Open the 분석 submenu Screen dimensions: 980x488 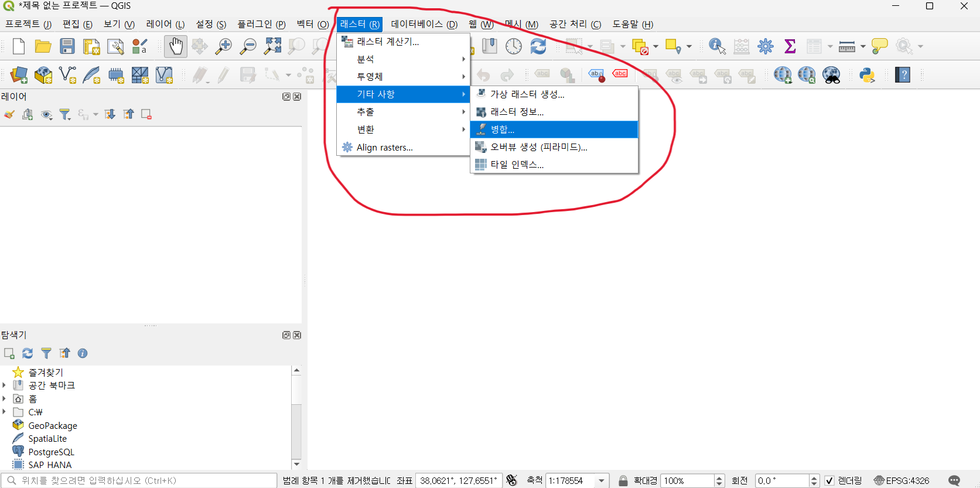[403, 59]
